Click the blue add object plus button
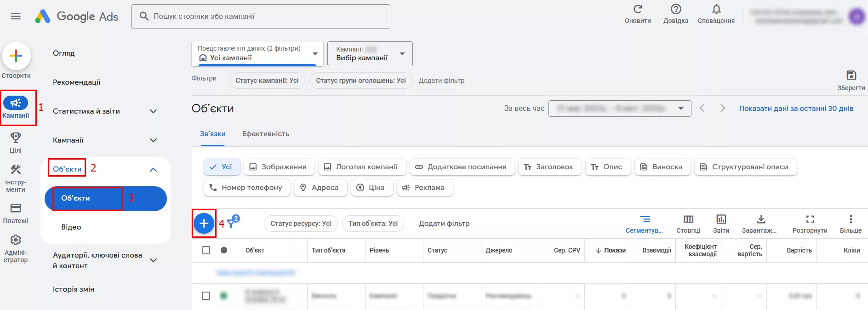 (x=204, y=224)
